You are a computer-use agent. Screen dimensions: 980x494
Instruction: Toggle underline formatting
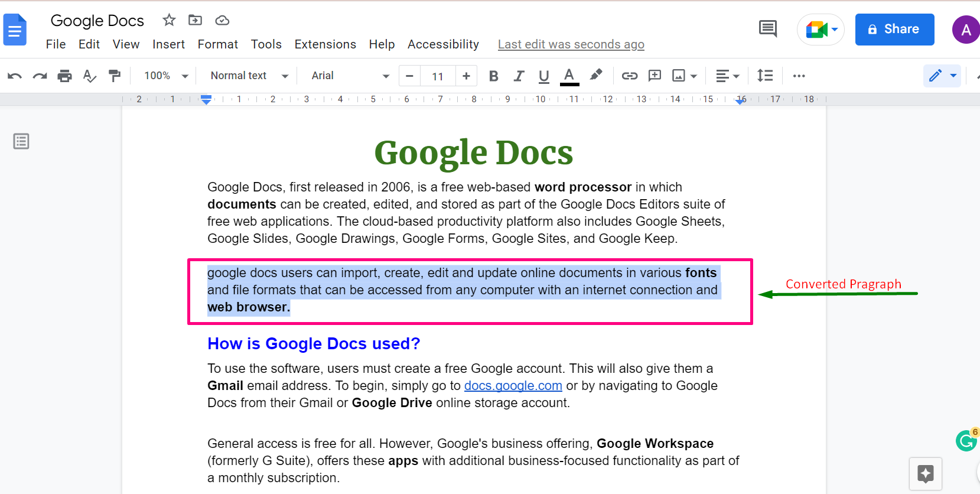(544, 76)
